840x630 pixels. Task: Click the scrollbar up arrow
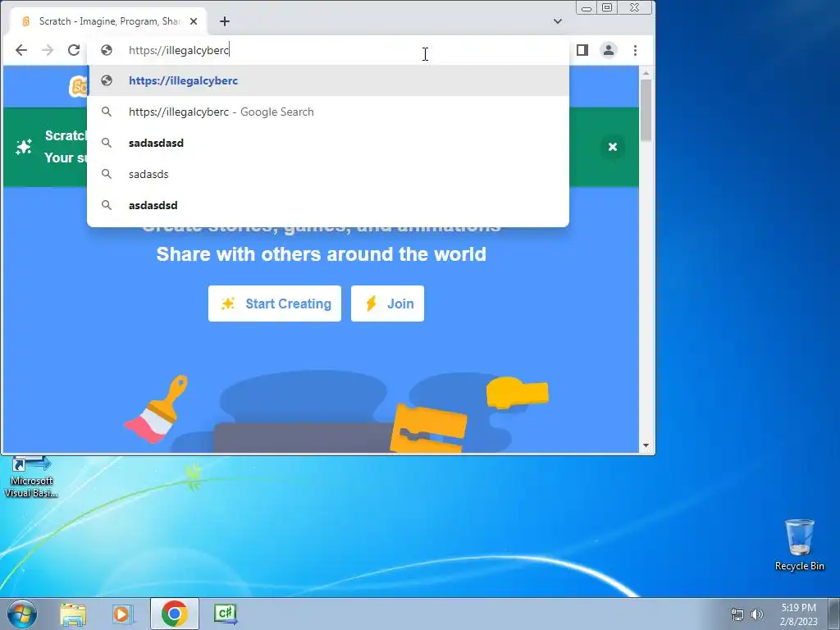646,72
